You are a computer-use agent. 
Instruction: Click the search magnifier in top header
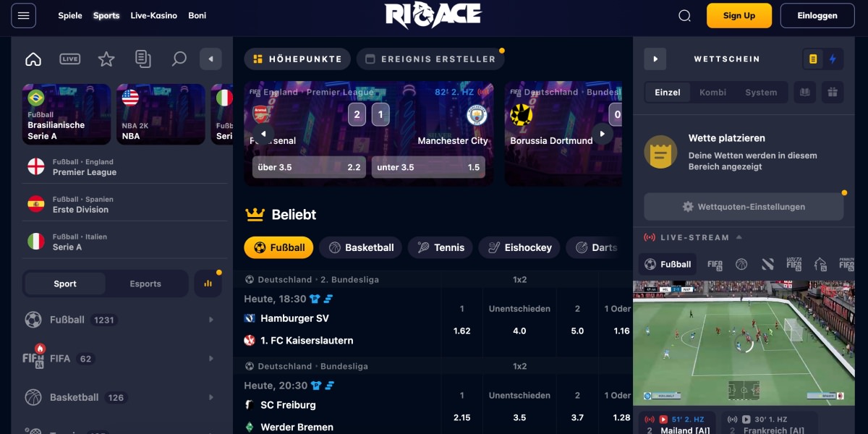pos(684,16)
